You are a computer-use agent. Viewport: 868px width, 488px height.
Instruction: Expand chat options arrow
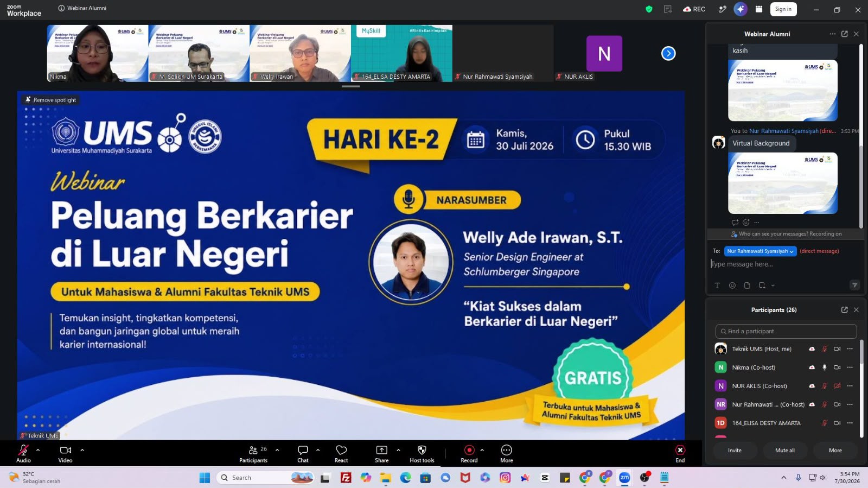318,450
